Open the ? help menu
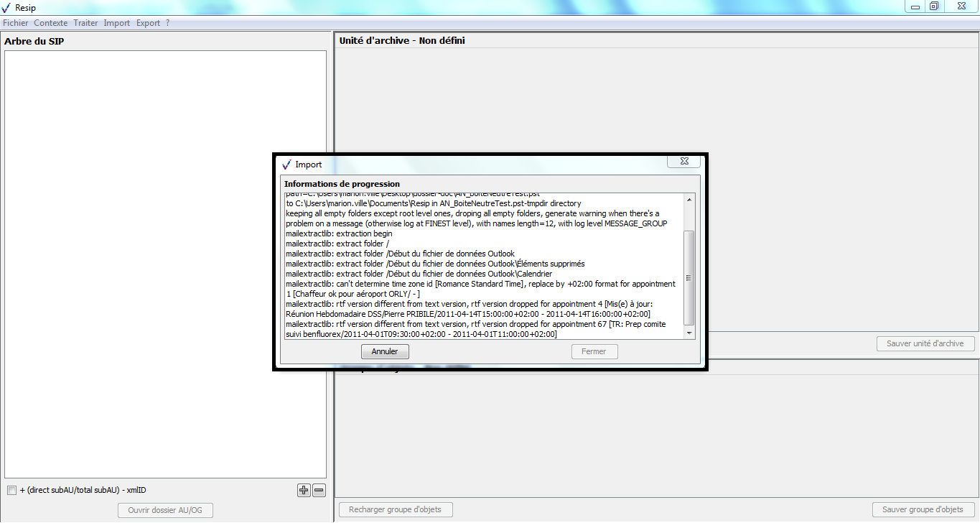Image resolution: width=980 pixels, height=523 pixels. [167, 23]
